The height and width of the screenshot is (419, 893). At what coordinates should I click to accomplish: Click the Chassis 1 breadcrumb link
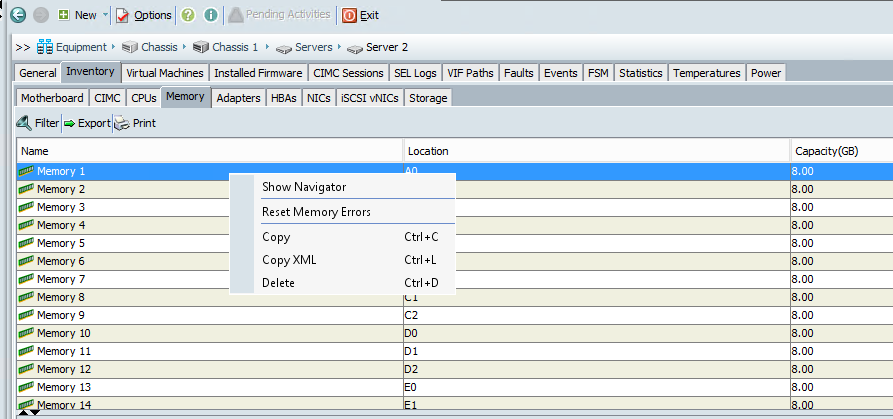pyautogui.click(x=235, y=47)
